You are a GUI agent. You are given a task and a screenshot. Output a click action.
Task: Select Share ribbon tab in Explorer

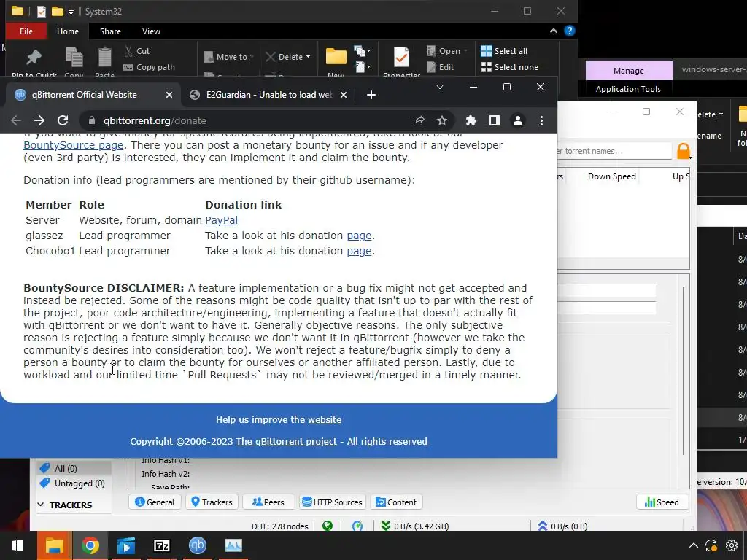coord(111,31)
